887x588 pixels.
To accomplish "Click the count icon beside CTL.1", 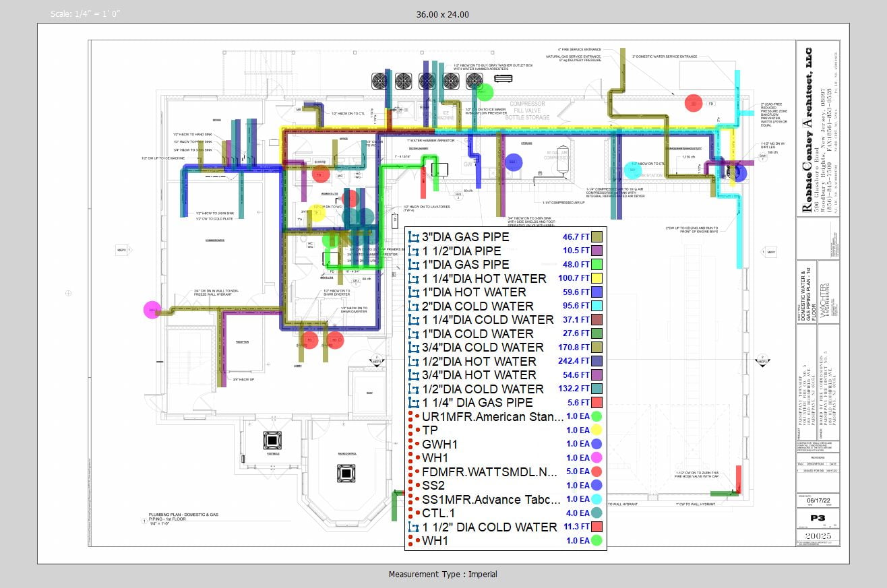I will click(412, 513).
